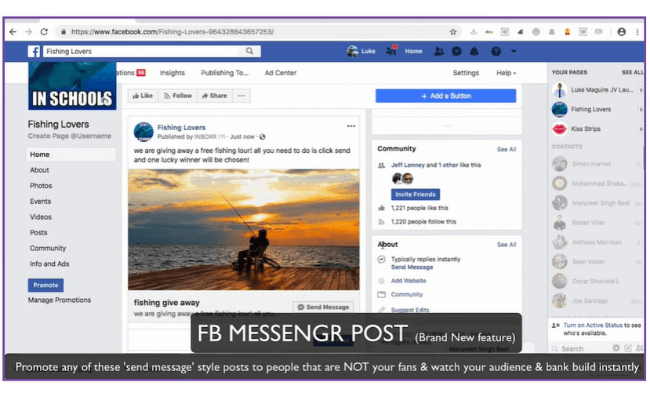The image size is (650, 400).
Task: Select Info and Ads in the sidebar
Action: click(49, 264)
